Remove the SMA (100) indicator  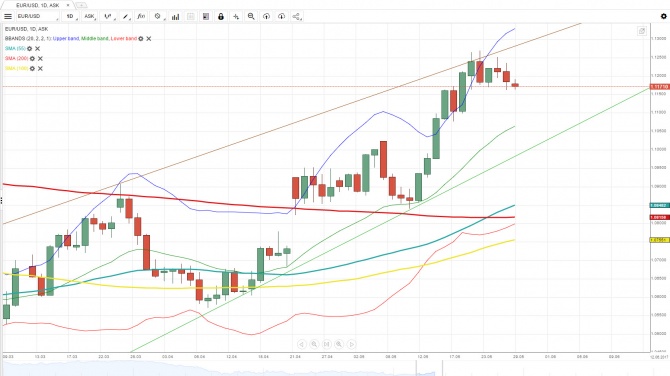tap(40, 68)
